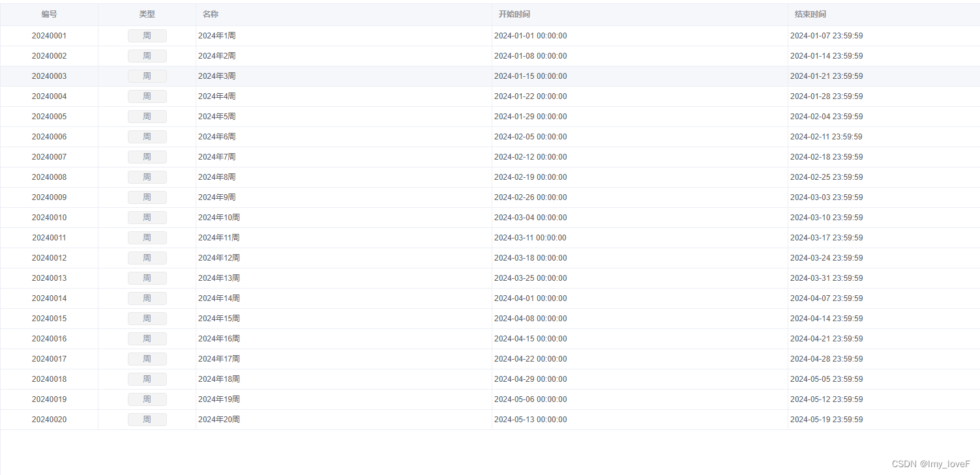Select end time 2024-05-12 23:59:59
The height and width of the screenshot is (475, 980).
pos(827,399)
